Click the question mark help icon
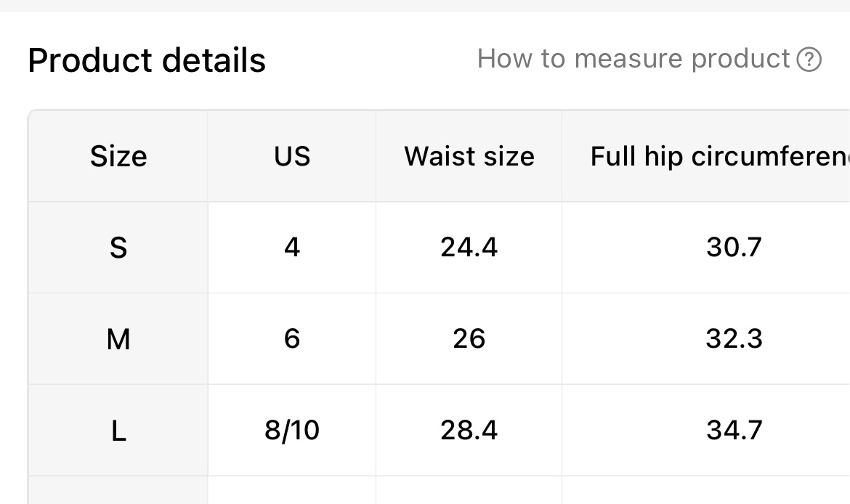Screen dimensions: 850x504 (x=809, y=60)
